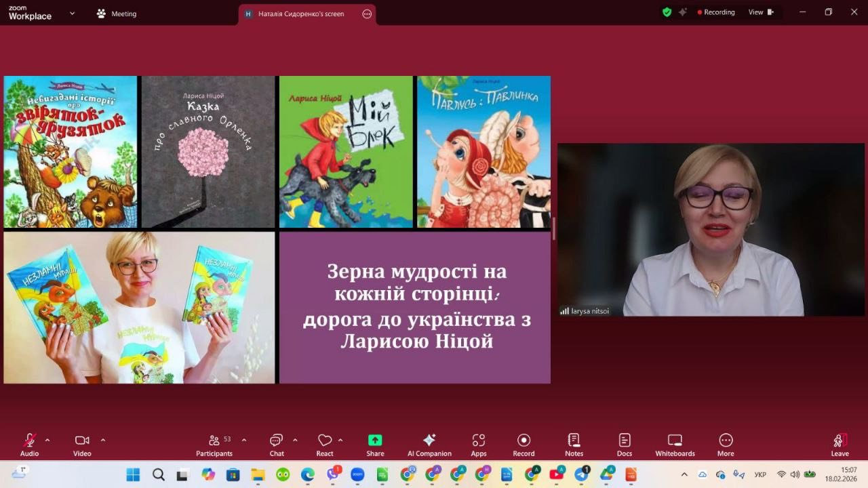Open the Docs tool
The image size is (868, 488).
point(625,445)
